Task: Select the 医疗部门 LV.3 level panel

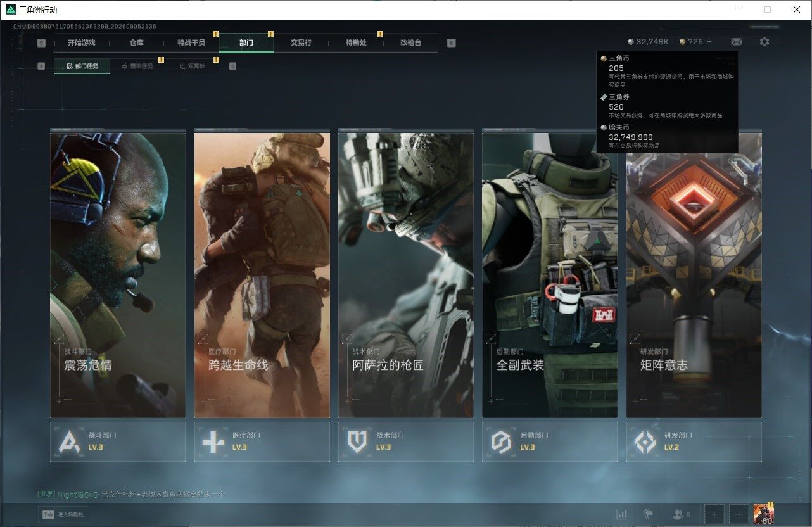Action: coord(262,441)
